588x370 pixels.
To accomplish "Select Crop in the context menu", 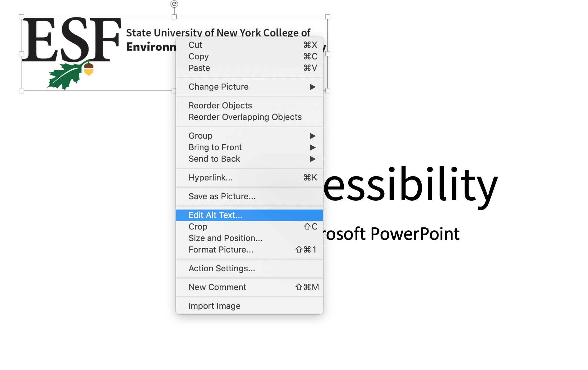I will coord(249,226).
